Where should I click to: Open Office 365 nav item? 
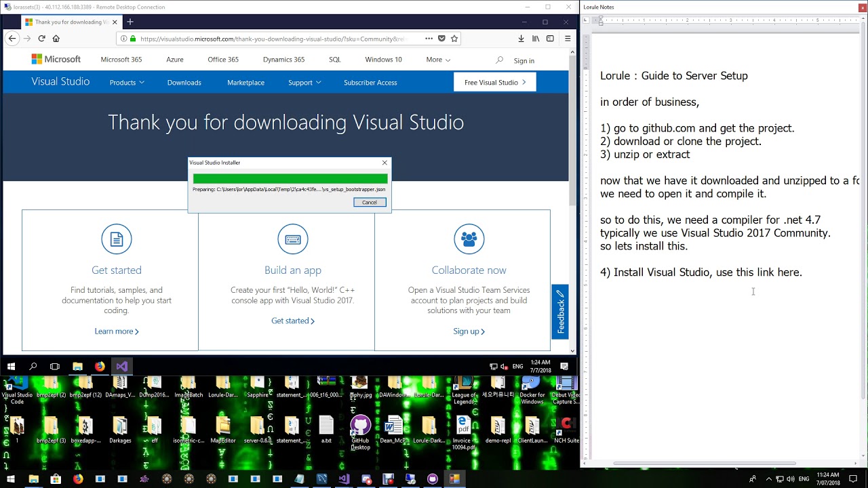click(x=223, y=60)
